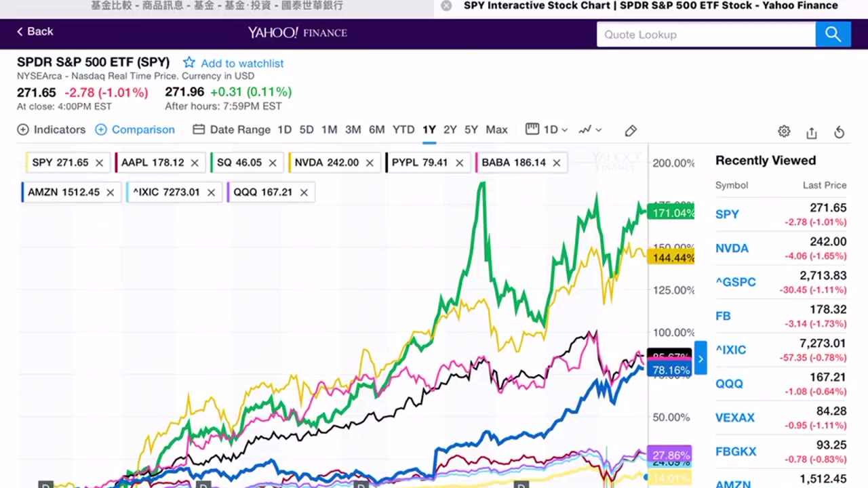
Task: Click the 144.44% yellow axis price label
Action: (671, 258)
